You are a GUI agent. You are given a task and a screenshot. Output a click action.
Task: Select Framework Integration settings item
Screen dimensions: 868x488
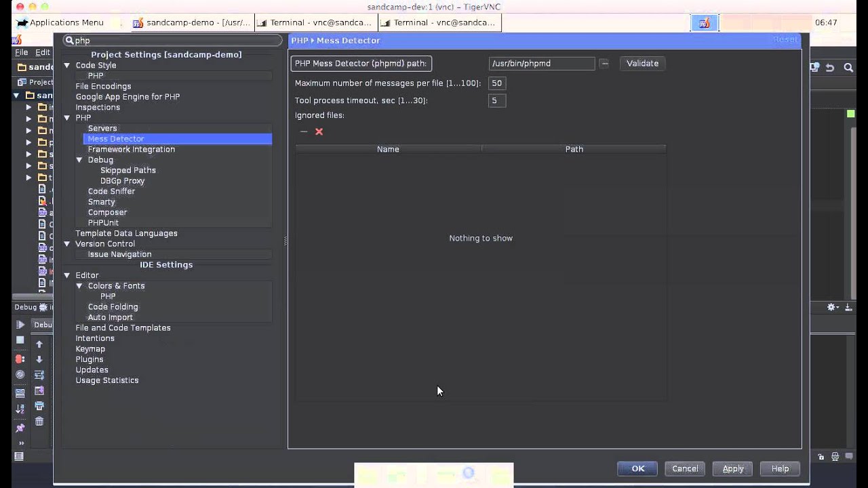(x=132, y=149)
